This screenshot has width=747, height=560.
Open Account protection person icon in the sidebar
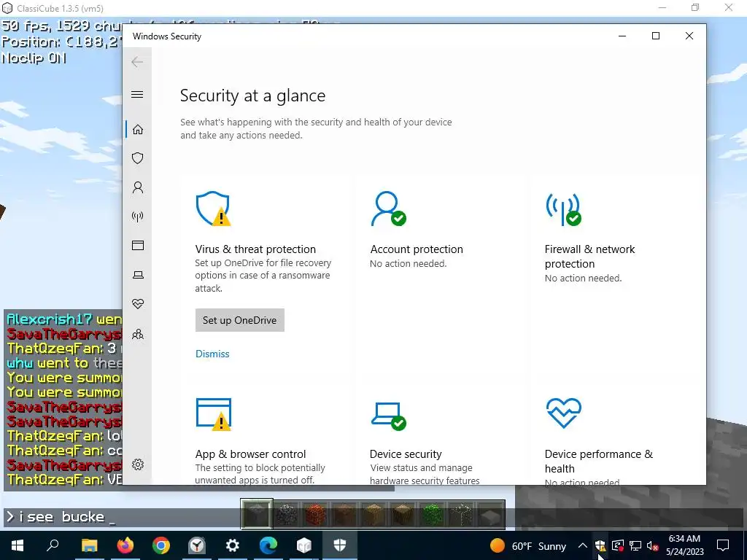(x=138, y=187)
